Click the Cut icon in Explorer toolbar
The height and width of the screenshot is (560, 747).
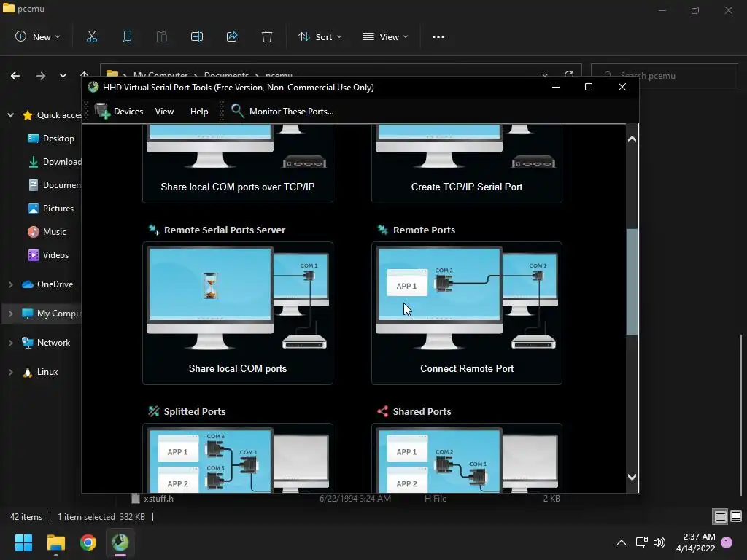[91, 36]
